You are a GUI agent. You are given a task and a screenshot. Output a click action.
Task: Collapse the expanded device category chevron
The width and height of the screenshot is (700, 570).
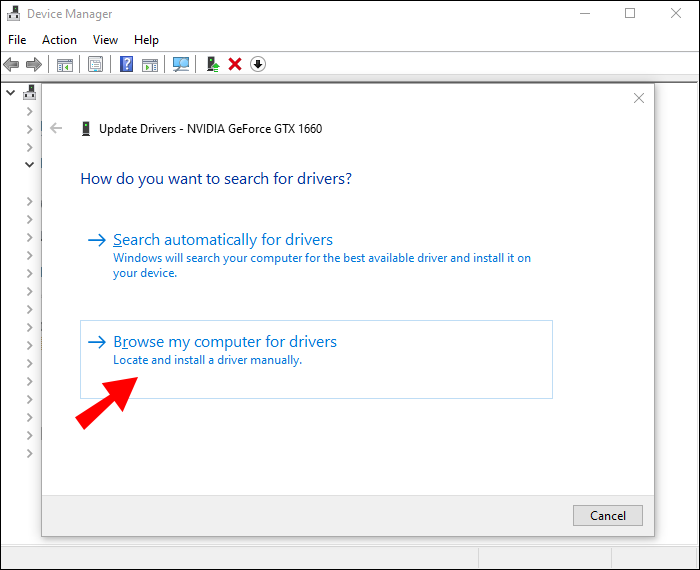coord(29,165)
